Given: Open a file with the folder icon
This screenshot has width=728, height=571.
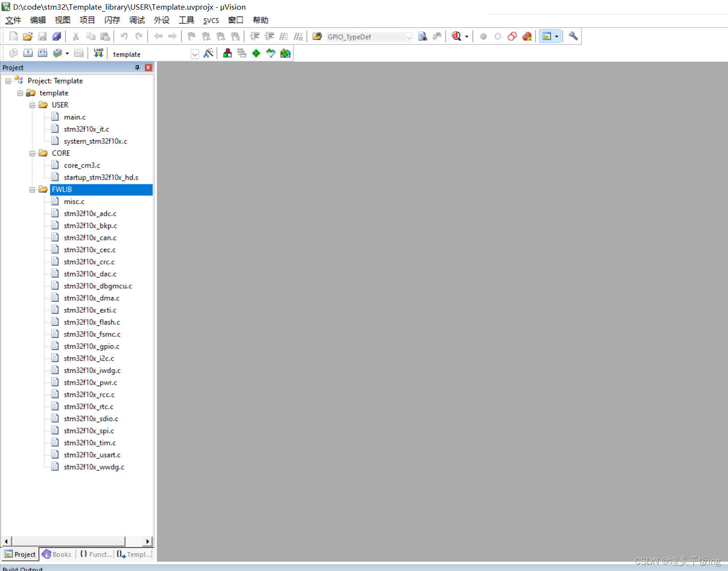Looking at the screenshot, I should [28, 36].
